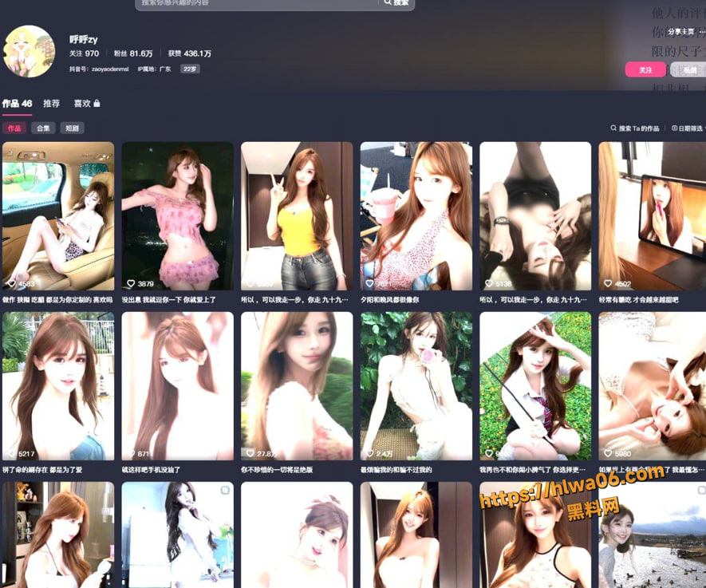This screenshot has width=706, height=588.
Task: Click heart icon showing 5217 likes
Action: point(12,453)
